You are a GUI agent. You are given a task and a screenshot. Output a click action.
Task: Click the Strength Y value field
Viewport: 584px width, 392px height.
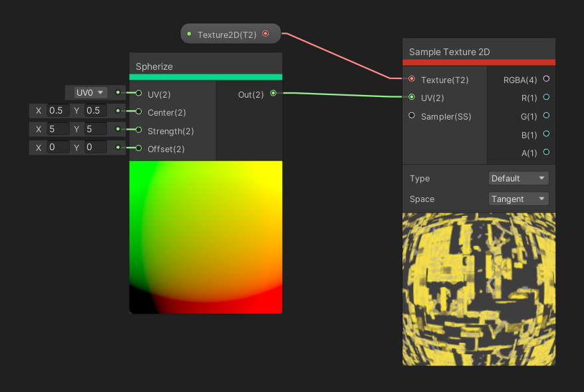pyautogui.click(x=96, y=129)
